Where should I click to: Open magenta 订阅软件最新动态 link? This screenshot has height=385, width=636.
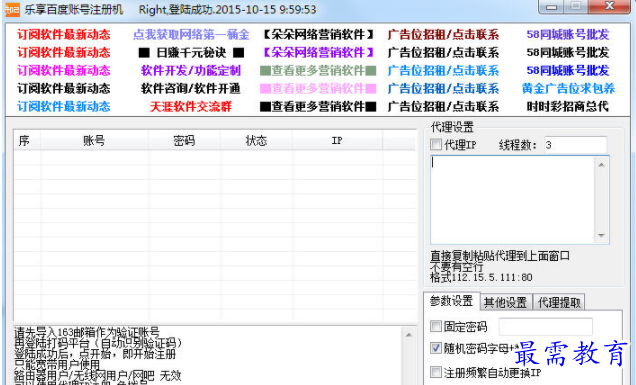click(x=64, y=71)
